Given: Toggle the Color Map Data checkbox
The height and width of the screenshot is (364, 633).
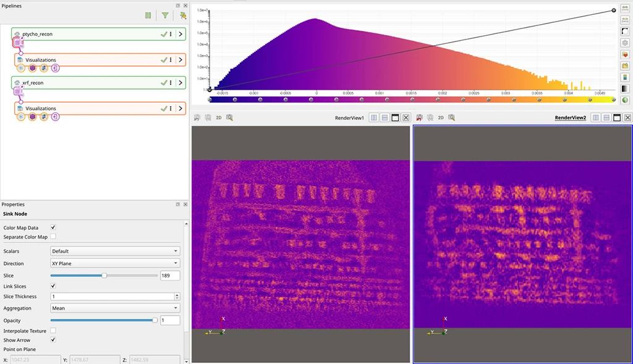Looking at the screenshot, I should [53, 227].
